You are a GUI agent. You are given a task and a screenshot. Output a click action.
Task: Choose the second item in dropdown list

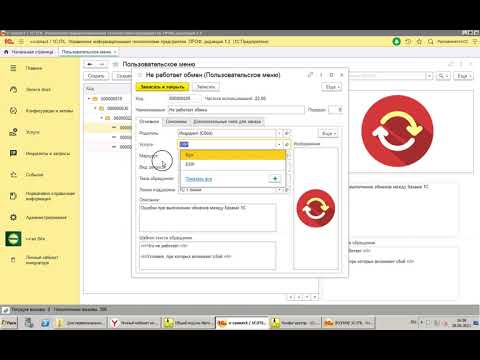233,164
